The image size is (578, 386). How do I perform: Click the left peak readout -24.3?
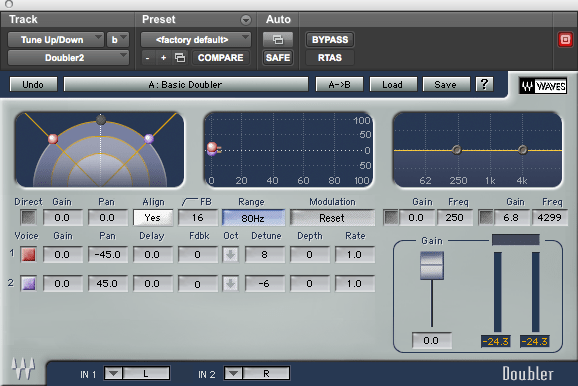point(496,341)
